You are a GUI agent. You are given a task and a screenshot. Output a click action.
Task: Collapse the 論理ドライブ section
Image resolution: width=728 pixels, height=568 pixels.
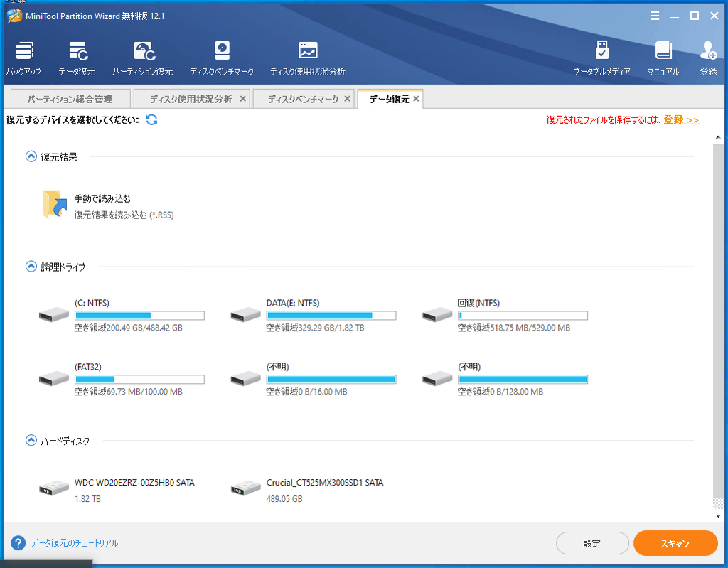pyautogui.click(x=31, y=267)
